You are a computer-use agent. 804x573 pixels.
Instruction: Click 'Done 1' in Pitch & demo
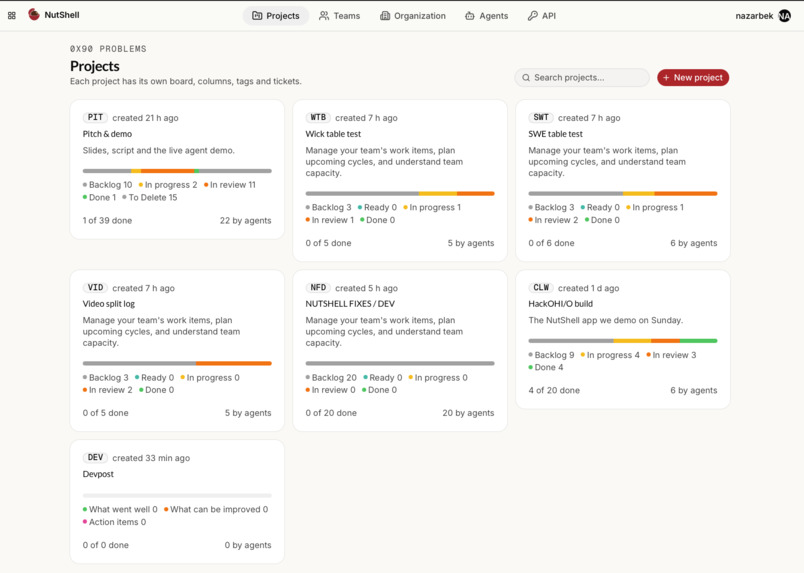(99, 197)
